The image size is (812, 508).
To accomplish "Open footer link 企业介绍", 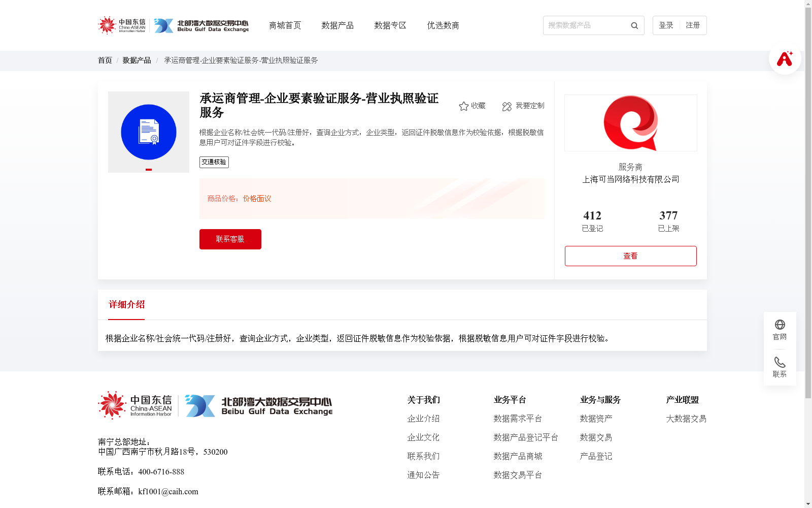I will 423,419.
